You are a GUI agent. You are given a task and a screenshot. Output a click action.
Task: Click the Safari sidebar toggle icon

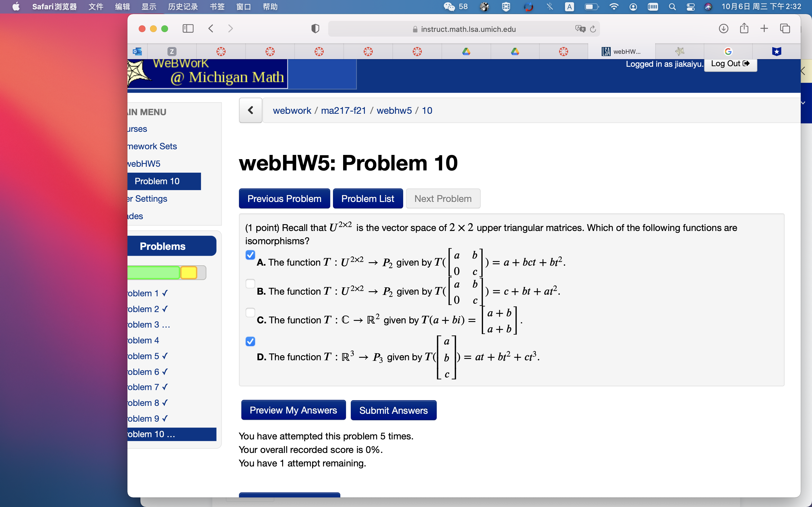tap(188, 29)
